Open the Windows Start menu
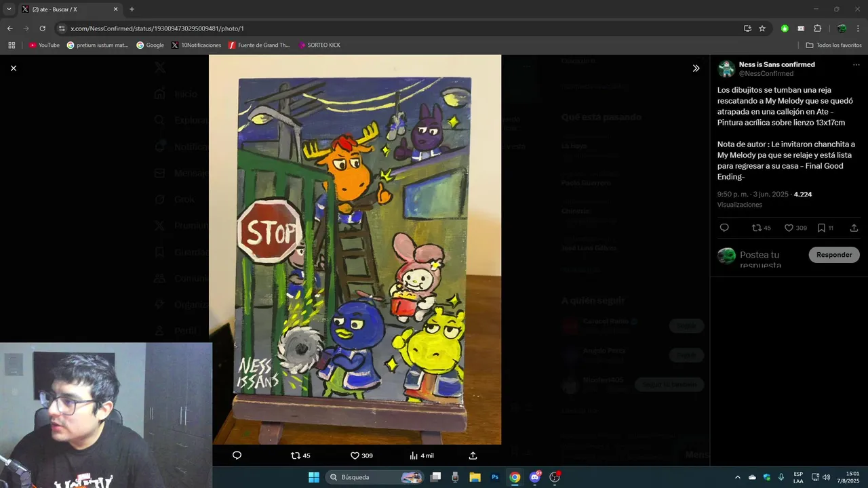 coord(314,477)
